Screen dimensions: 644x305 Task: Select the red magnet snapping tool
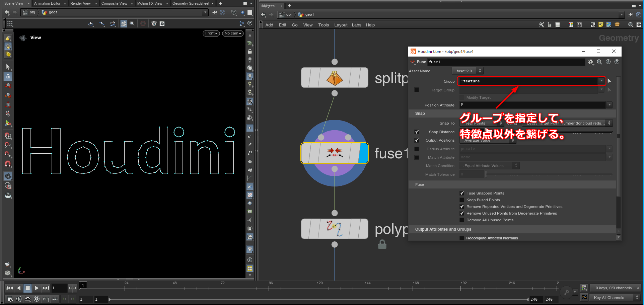[8, 164]
